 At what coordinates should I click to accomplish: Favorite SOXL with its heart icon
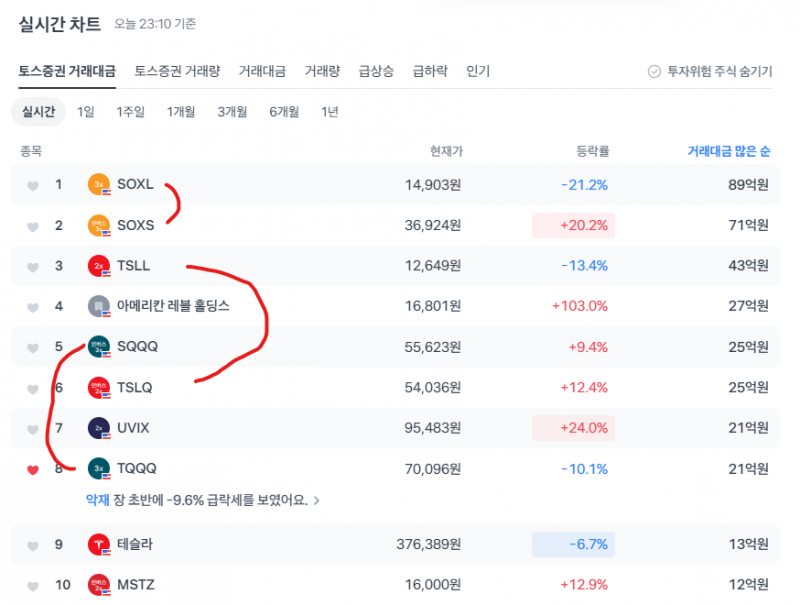coord(33,186)
